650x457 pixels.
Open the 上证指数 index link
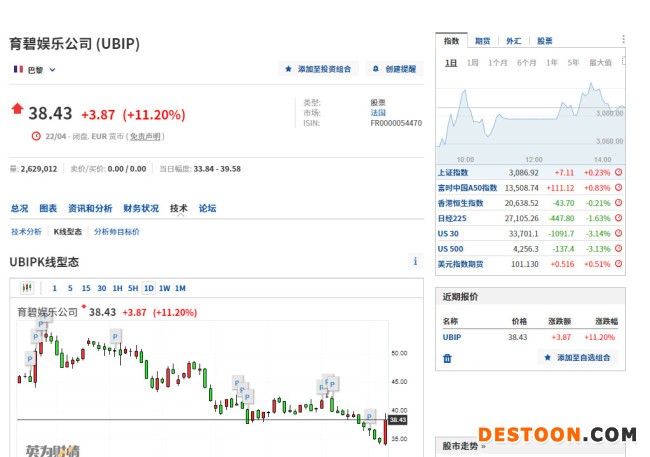point(453,173)
